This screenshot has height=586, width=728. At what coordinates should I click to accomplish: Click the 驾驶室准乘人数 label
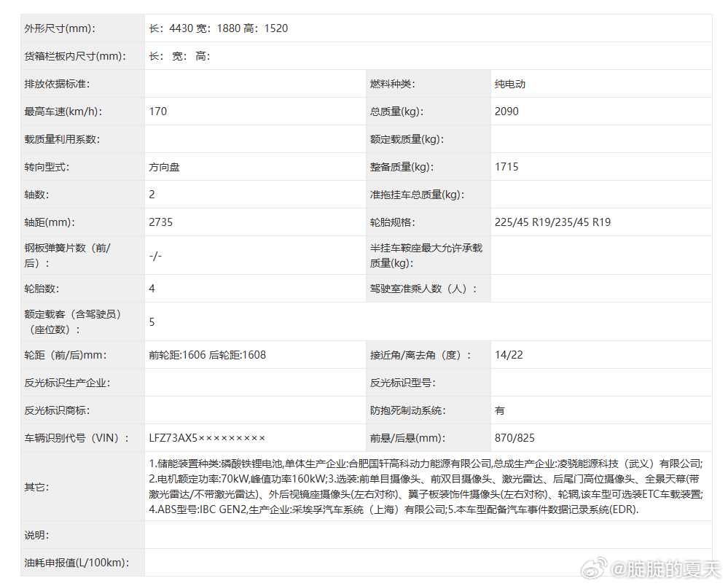[x=423, y=289]
